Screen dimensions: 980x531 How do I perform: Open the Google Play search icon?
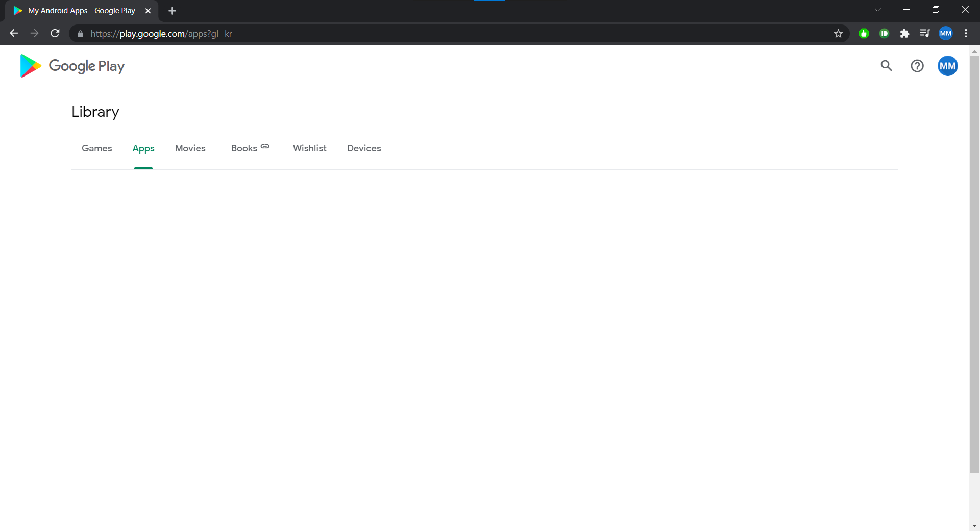tap(886, 66)
